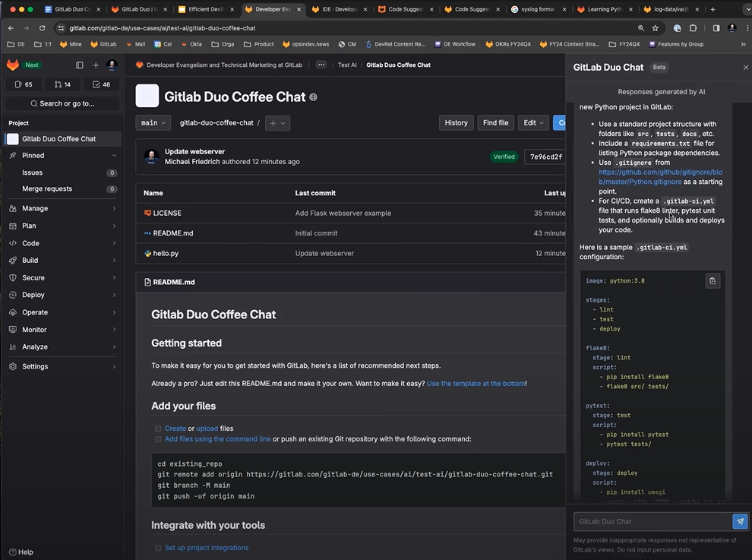This screenshot has width=752, height=560.
Task: Click the browser zoom magnifier icon
Action: (641, 28)
